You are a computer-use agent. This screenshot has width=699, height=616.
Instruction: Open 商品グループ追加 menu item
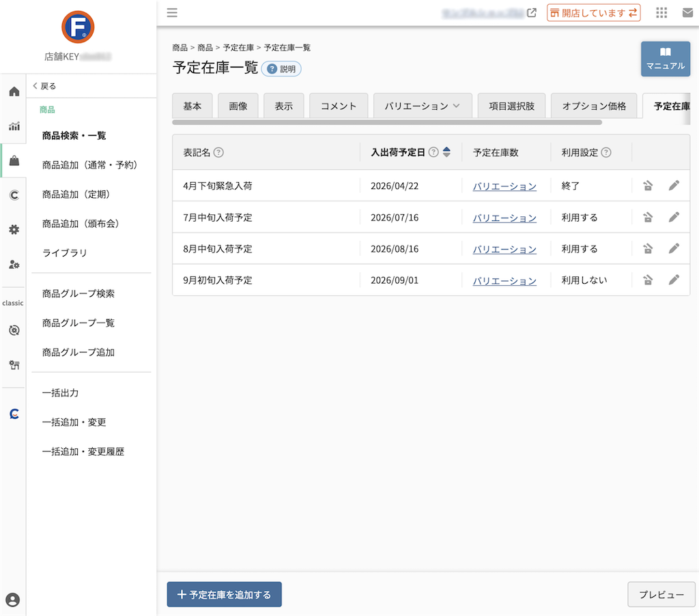(79, 352)
